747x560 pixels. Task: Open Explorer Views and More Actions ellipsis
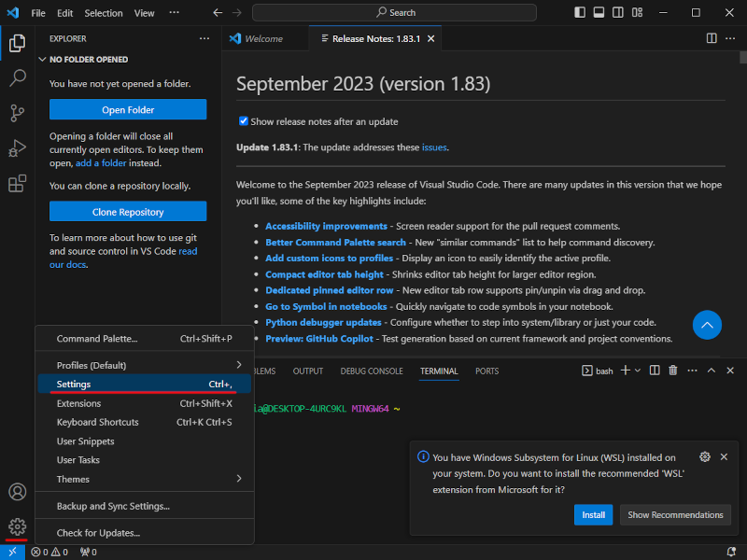pyautogui.click(x=204, y=38)
